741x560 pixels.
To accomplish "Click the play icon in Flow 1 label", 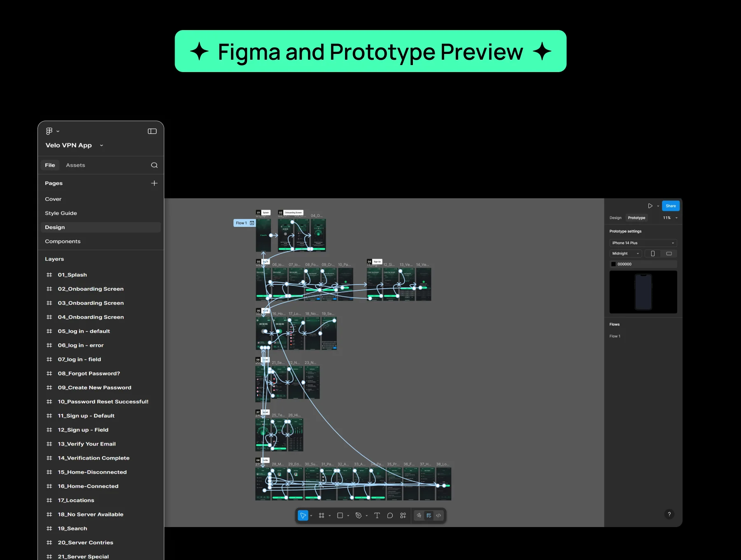I will 252,223.
